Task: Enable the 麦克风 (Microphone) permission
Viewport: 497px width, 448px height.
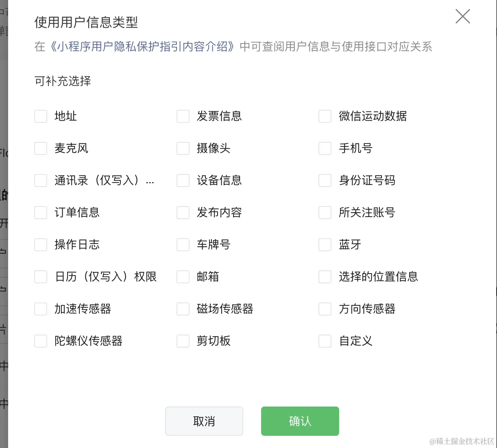Action: click(41, 148)
